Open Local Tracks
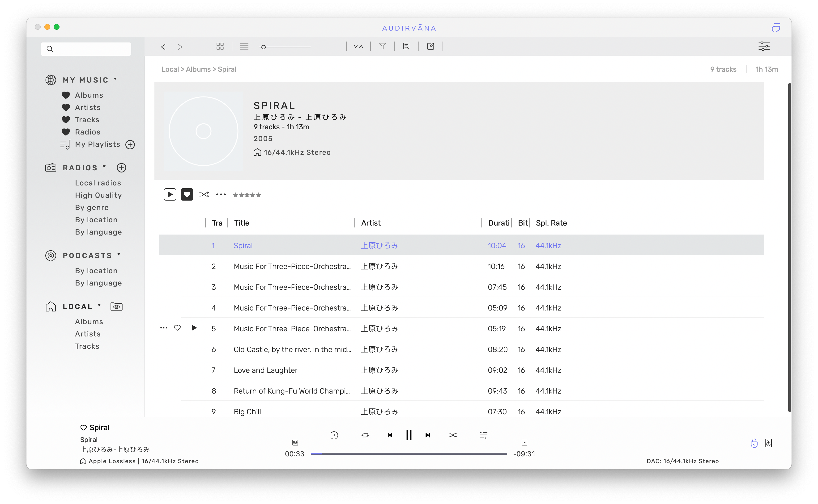 coord(87,346)
